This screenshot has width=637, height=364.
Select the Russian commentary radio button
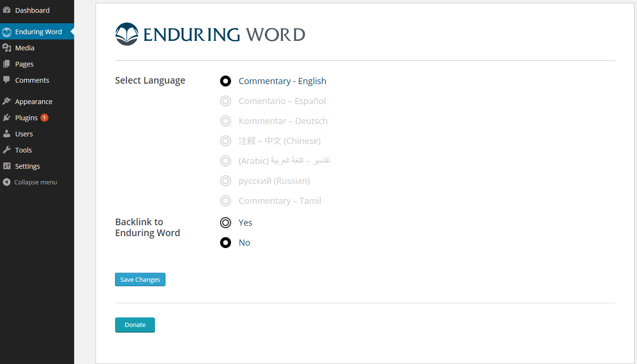click(x=225, y=181)
